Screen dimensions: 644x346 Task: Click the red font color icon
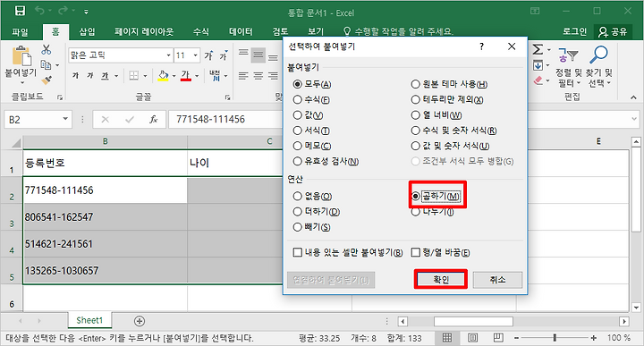[x=186, y=75]
